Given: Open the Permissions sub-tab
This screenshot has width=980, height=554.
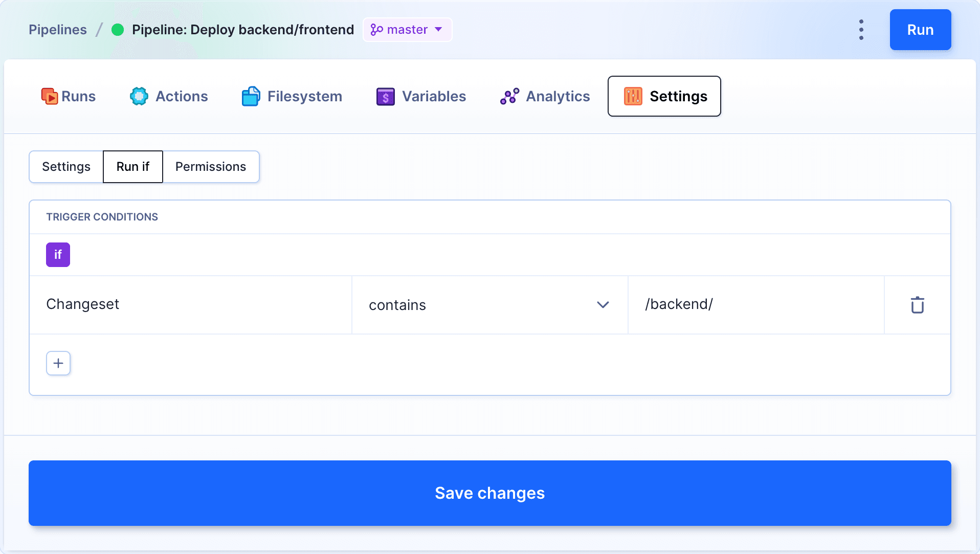Looking at the screenshot, I should 211,167.
